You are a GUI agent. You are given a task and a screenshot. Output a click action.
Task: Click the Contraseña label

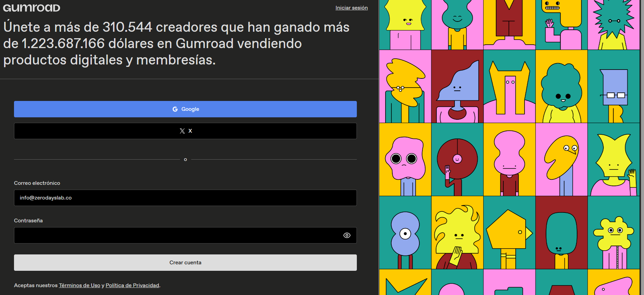28,221
